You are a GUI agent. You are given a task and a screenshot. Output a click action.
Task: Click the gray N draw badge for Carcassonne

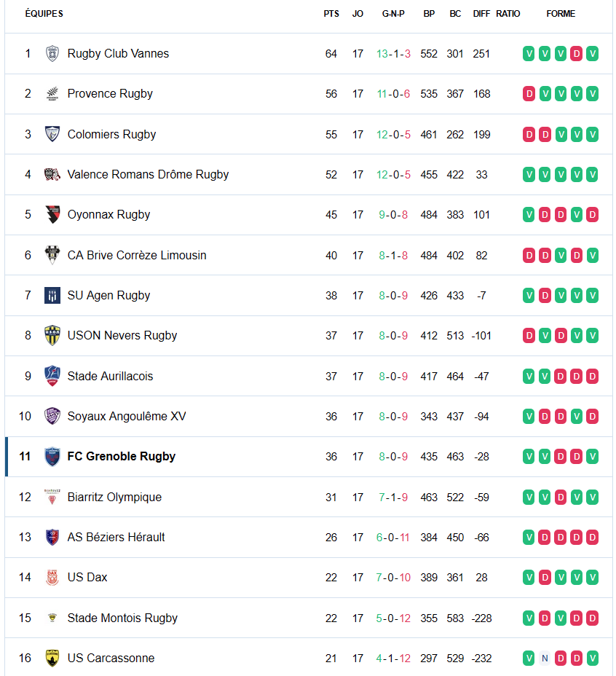pyautogui.click(x=545, y=659)
